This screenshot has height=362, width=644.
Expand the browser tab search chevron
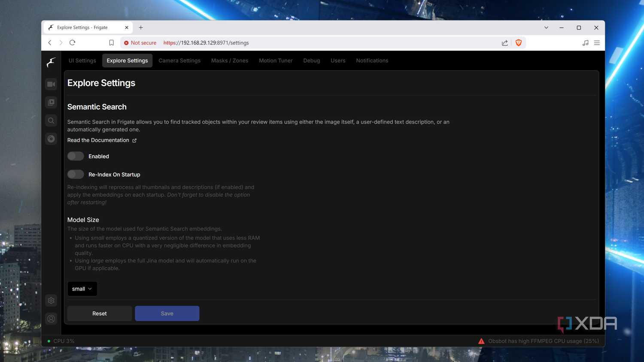coord(546,27)
